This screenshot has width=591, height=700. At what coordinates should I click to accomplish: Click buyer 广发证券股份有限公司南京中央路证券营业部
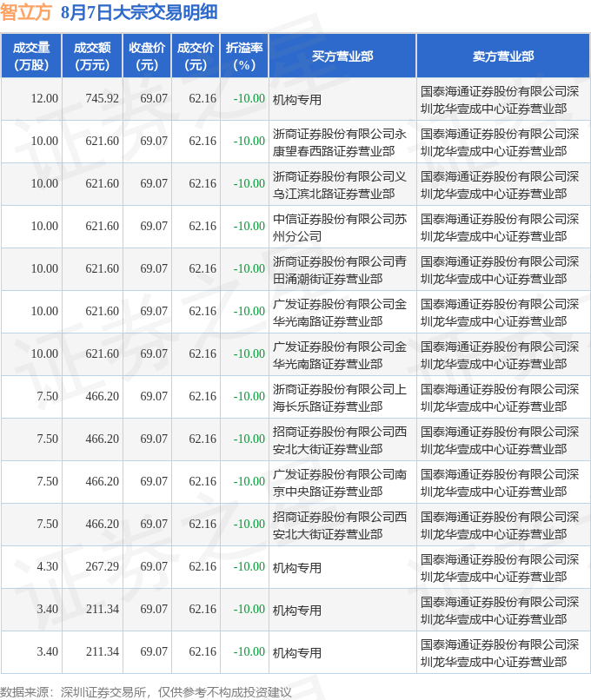coord(340,483)
